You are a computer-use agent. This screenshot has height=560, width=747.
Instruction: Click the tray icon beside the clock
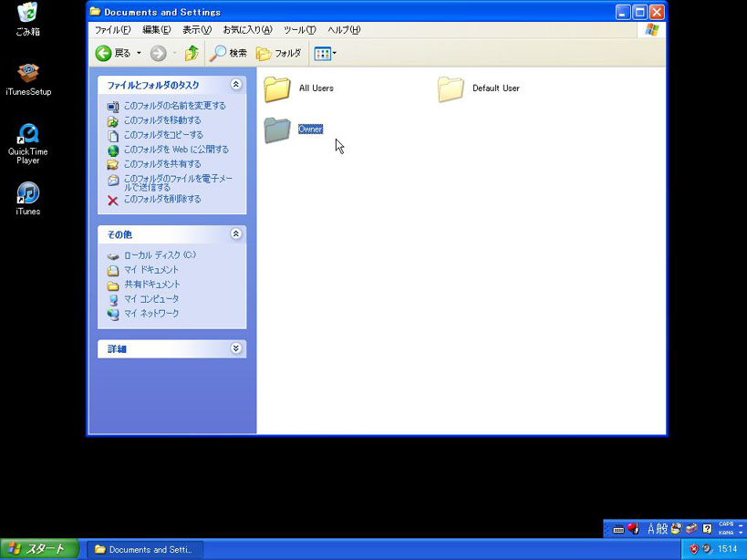click(x=707, y=550)
